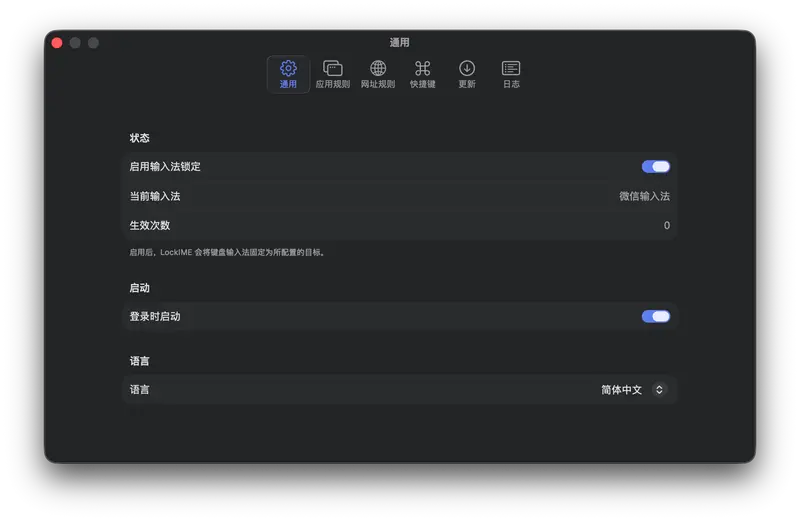Toggle the 登录时启动 switch
The image size is (800, 522).
point(656,316)
